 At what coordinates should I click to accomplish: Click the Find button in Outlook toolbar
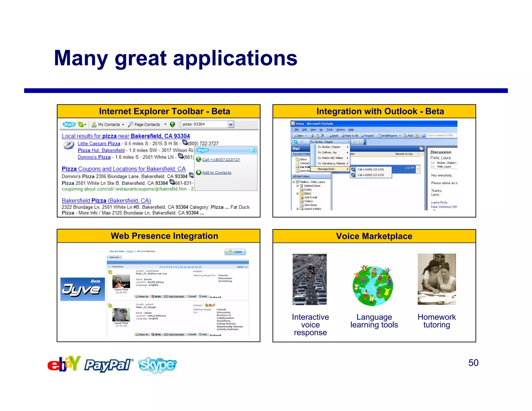(x=408, y=136)
